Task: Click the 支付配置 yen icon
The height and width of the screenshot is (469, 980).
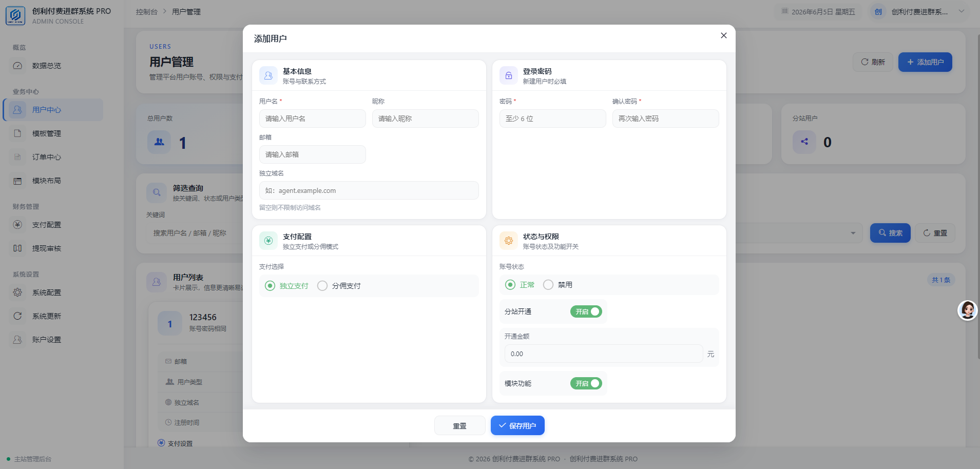Action: point(17,225)
